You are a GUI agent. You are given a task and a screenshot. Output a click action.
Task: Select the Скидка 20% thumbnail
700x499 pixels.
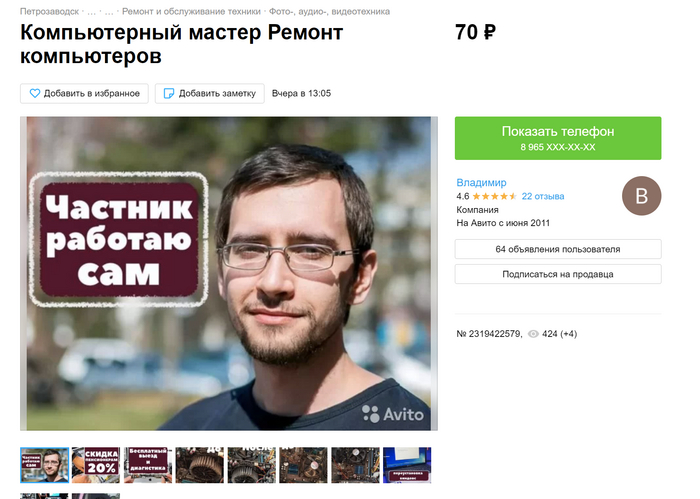(96, 465)
